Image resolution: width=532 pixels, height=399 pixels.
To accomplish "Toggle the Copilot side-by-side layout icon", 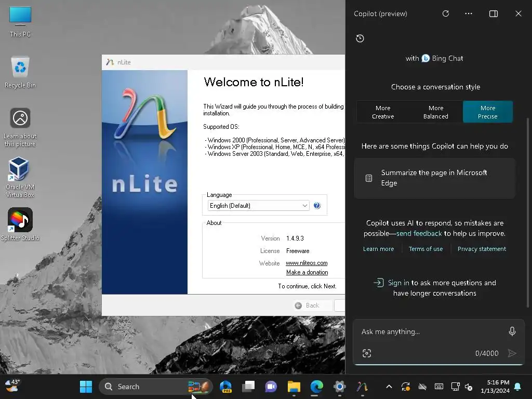I will pyautogui.click(x=494, y=14).
